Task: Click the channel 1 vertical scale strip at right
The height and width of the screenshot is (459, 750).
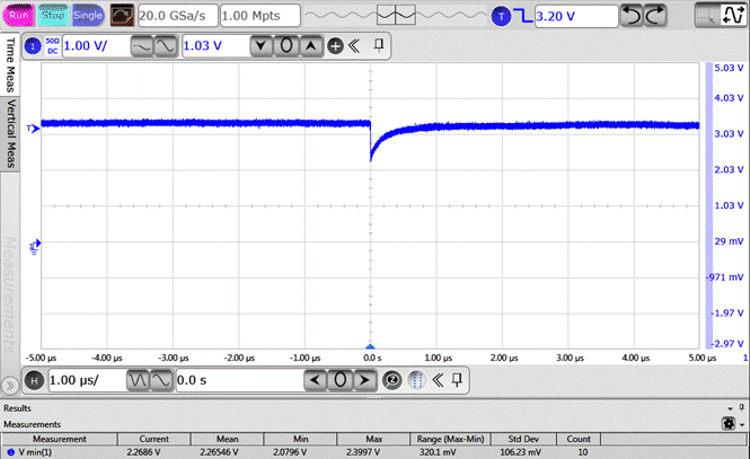Action: point(709,206)
